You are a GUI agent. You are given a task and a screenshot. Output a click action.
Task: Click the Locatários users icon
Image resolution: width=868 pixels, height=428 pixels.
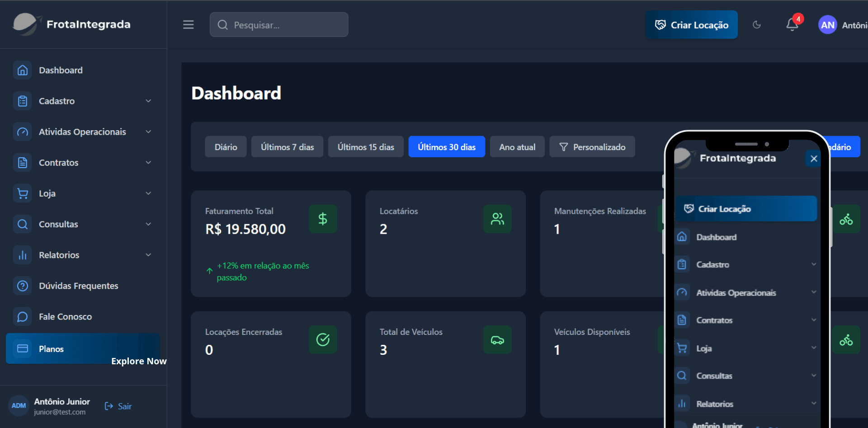[497, 219]
